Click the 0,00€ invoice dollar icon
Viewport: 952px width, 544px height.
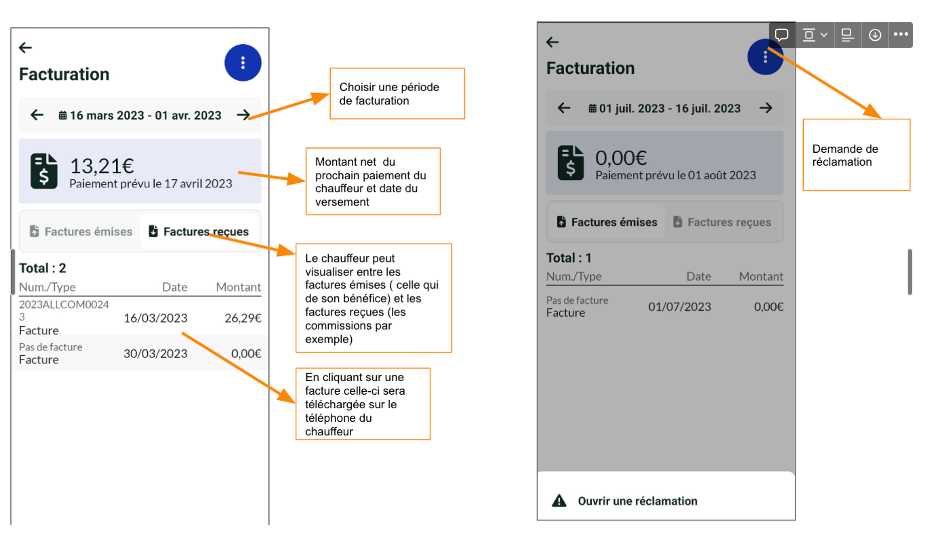tap(571, 163)
